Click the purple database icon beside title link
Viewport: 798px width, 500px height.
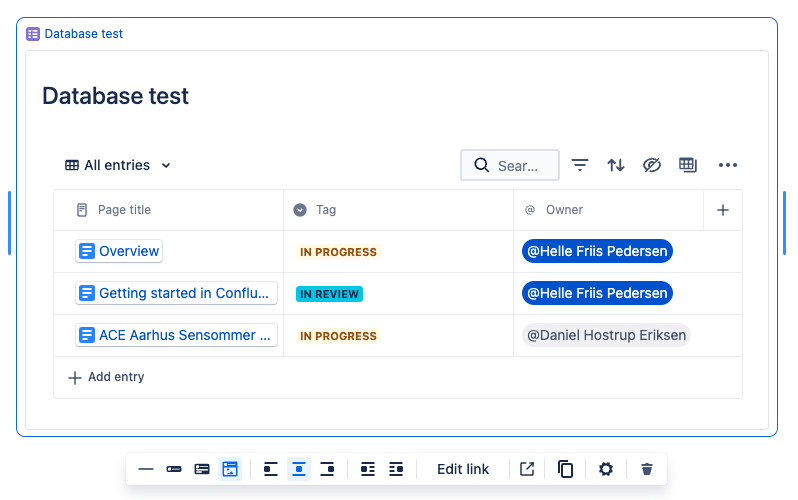point(33,34)
